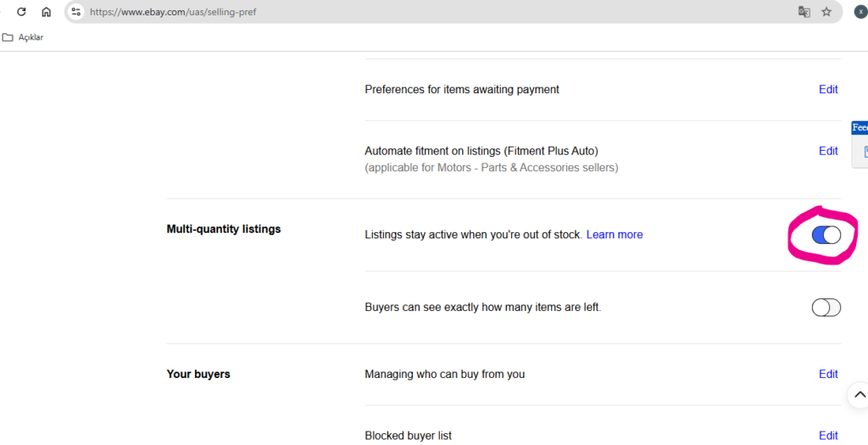Disable listings stay active when out of stock
This screenshot has width=868, height=445.
pyautogui.click(x=826, y=236)
